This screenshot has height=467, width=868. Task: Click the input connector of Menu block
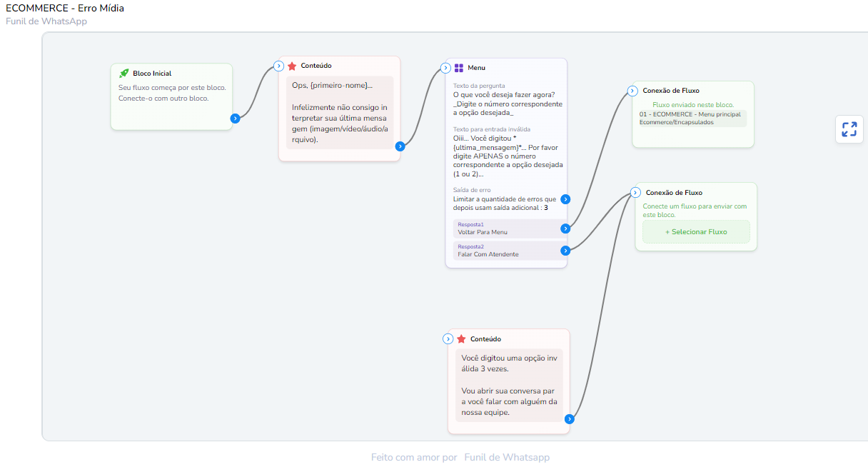(446, 68)
